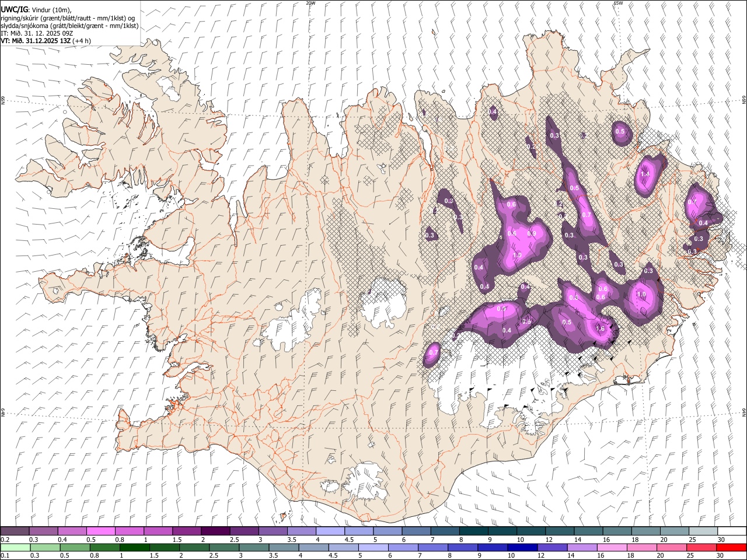The height and width of the screenshot is (560, 747).
Task: Click the pale grey 25 mm snow swatch
Action: [703, 531]
